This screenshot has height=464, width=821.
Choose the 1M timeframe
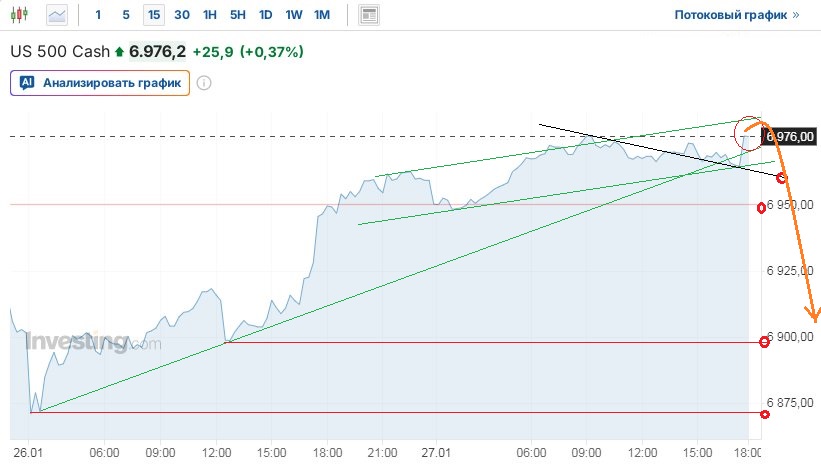(x=321, y=15)
